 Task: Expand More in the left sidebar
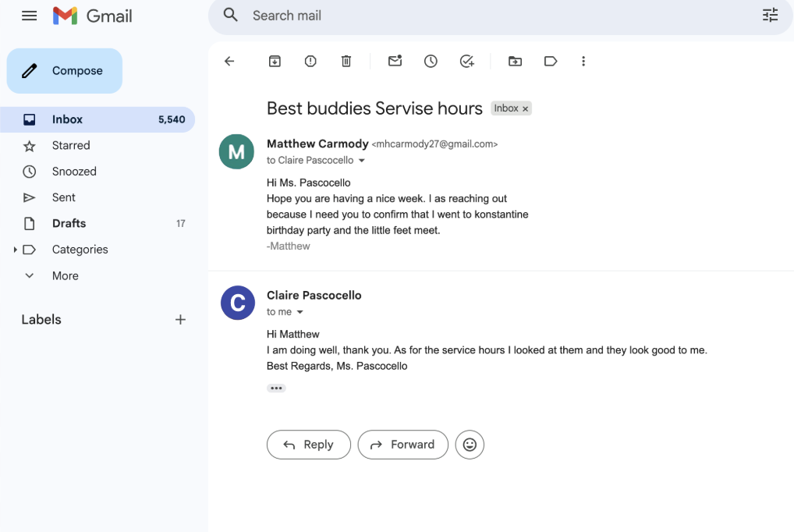(x=65, y=275)
